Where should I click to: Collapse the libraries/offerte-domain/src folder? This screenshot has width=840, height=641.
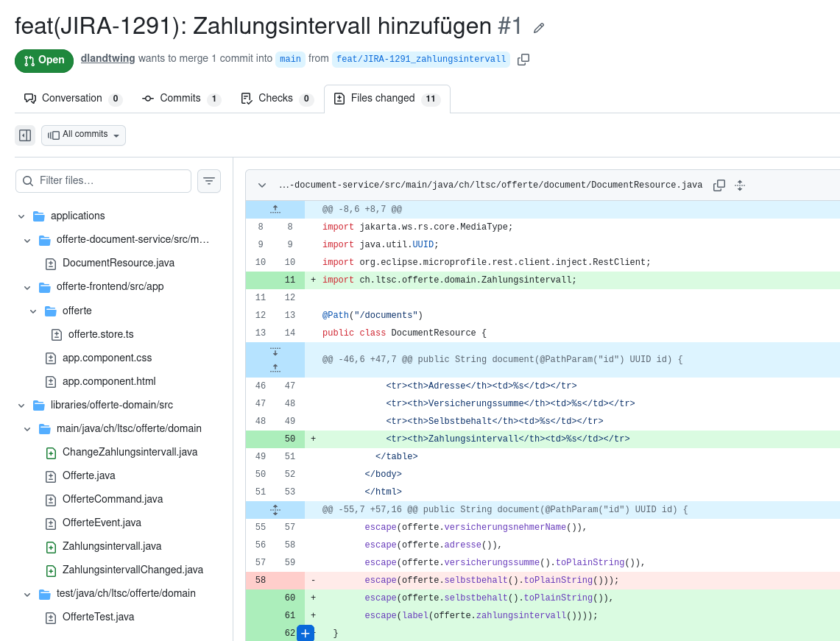(x=21, y=406)
